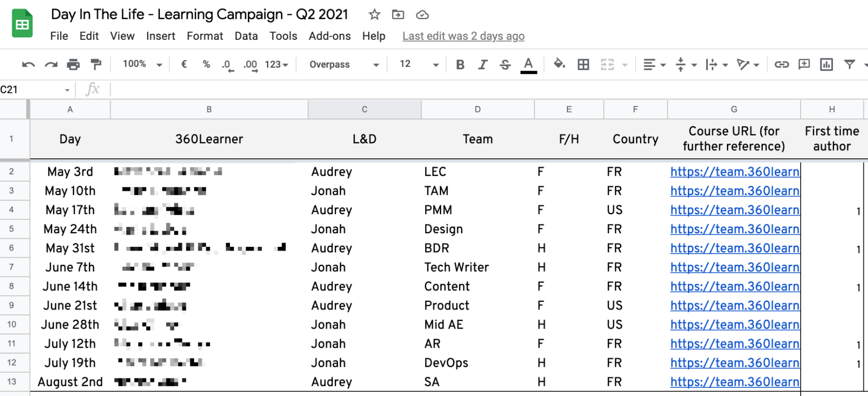Click the print icon
Image resolution: width=868 pixels, height=396 pixels.
[x=73, y=65]
